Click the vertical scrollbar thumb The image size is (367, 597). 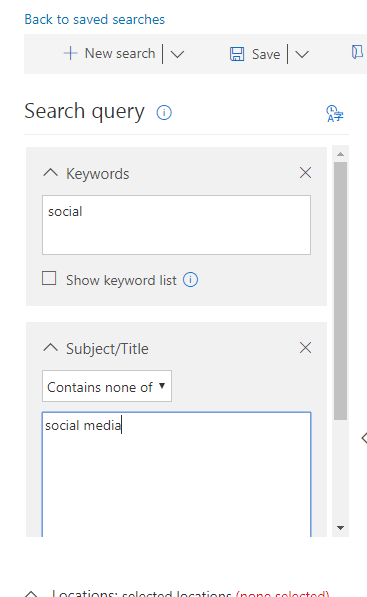tap(340, 291)
